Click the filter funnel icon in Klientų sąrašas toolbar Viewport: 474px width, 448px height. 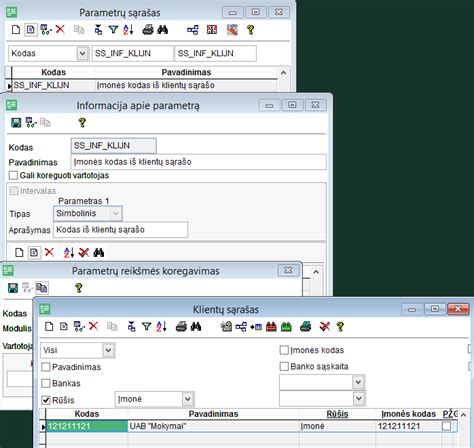(146, 327)
